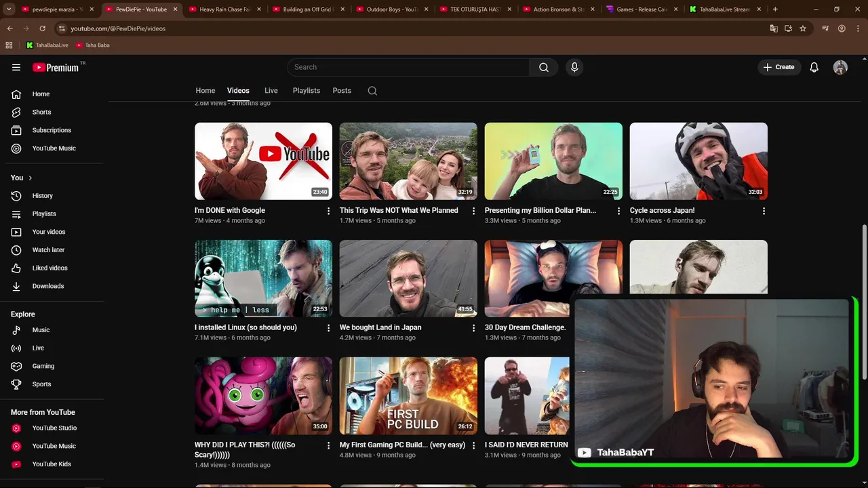Click the YouTube Premium logo
Screen dimensions: 868x488
56,67
